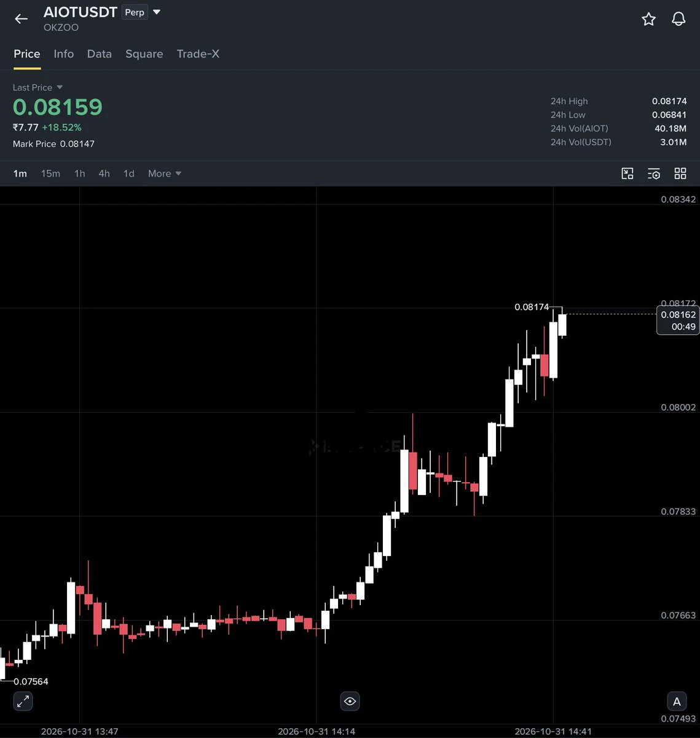
Task: Toggle auto scale A button
Action: point(677,701)
